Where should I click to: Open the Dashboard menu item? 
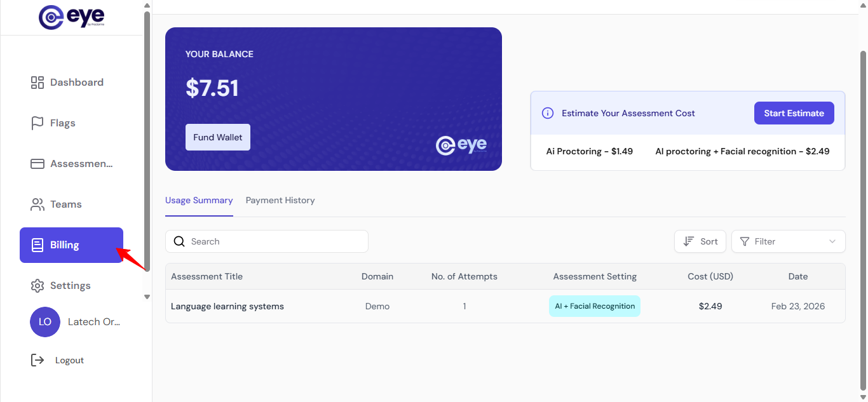pyautogui.click(x=71, y=83)
